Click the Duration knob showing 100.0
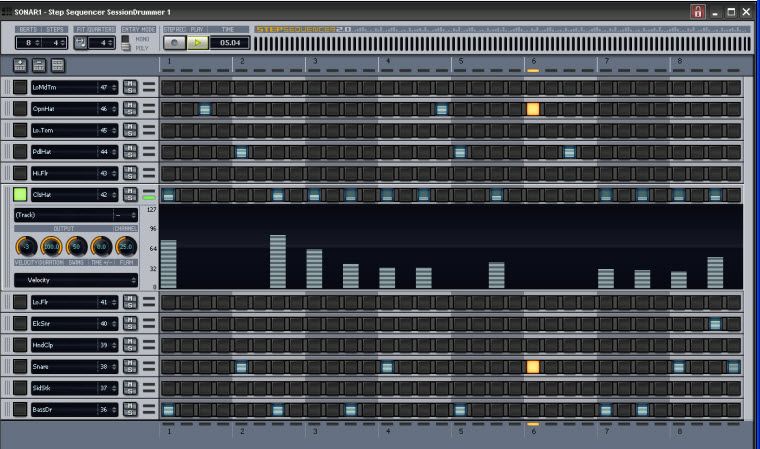This screenshot has height=449, width=760. (51, 246)
